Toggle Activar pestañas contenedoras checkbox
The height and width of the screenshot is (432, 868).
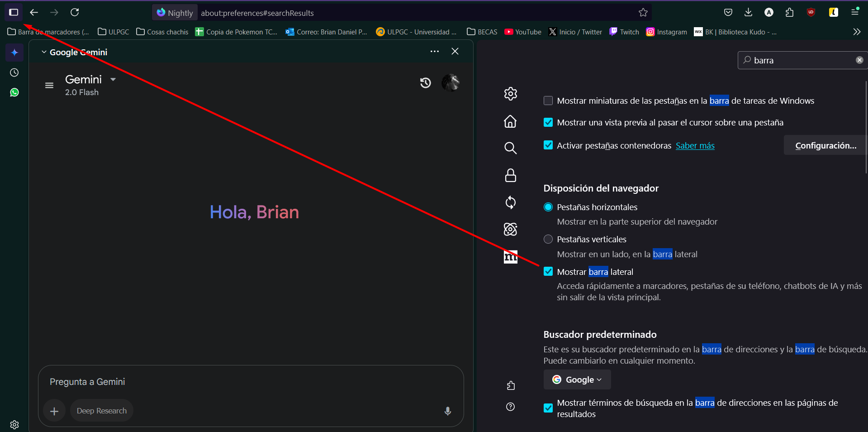[x=548, y=145]
